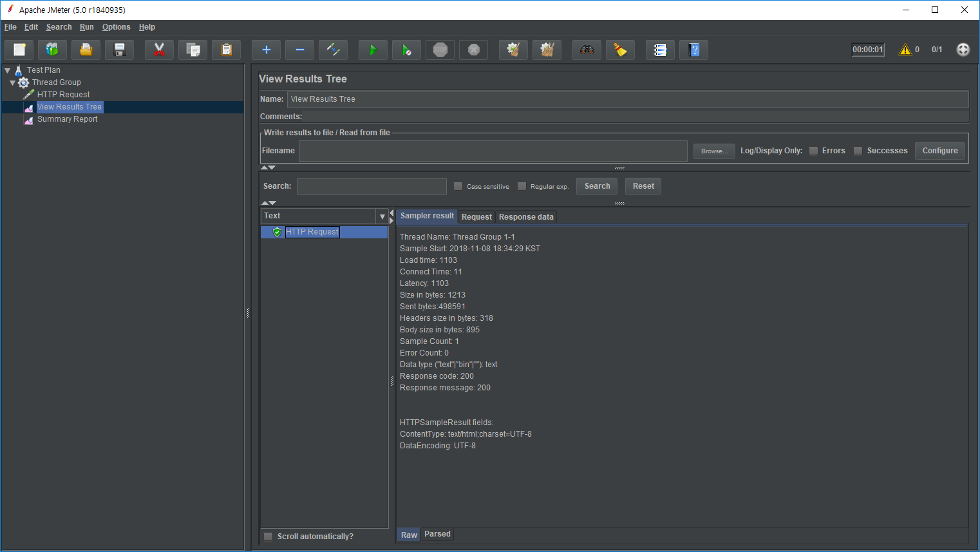The image size is (980, 552).
Task: Click the Open file folder icon
Action: tap(86, 50)
